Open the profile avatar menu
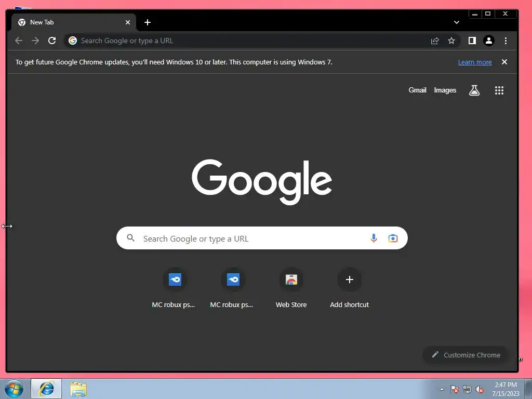Image resolution: width=532 pixels, height=399 pixels. (488, 41)
